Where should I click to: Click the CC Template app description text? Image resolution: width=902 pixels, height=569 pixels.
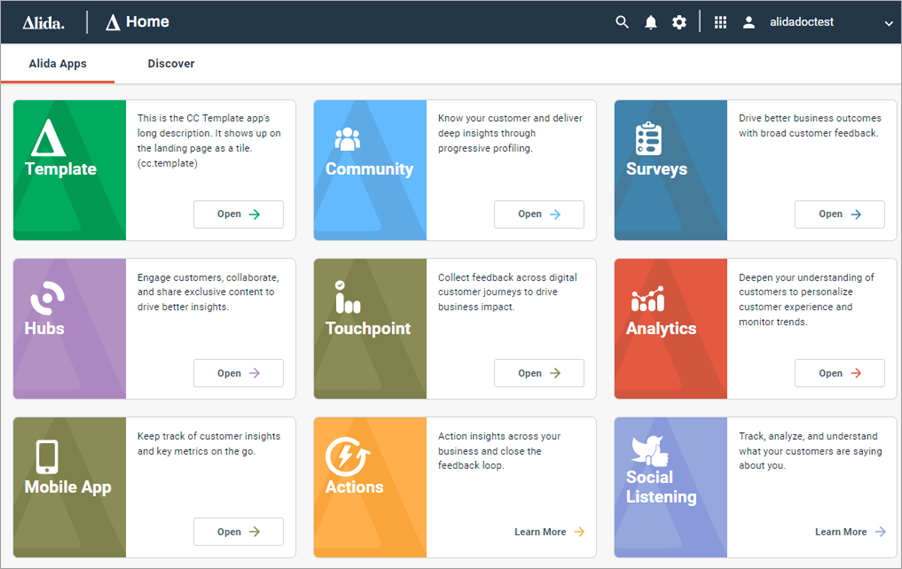[209, 140]
